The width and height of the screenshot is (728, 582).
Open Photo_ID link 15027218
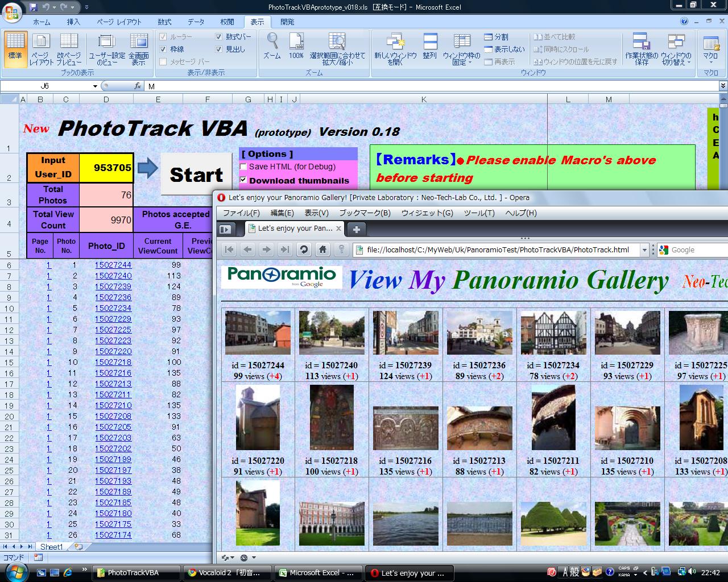point(113,362)
